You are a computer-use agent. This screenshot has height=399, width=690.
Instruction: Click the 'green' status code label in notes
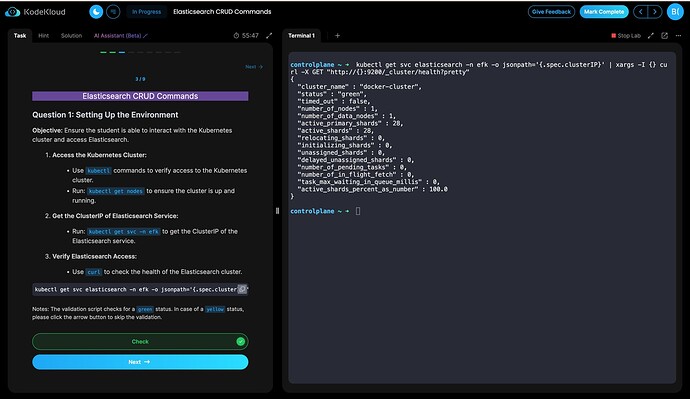[x=145, y=309]
